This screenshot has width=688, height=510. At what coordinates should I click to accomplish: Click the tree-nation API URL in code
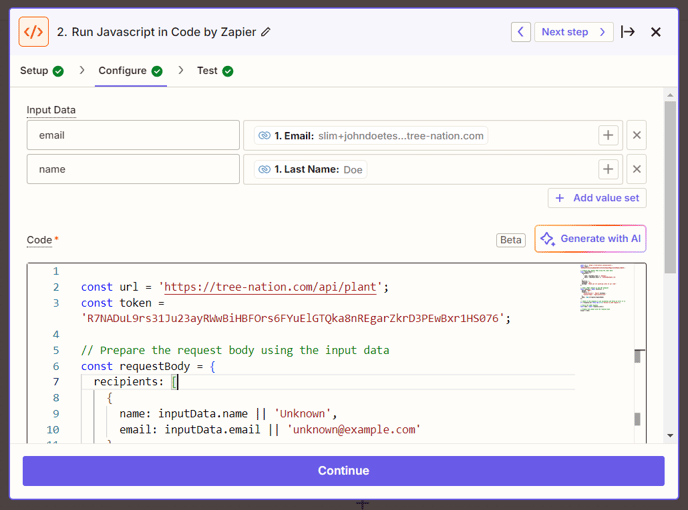point(270,287)
